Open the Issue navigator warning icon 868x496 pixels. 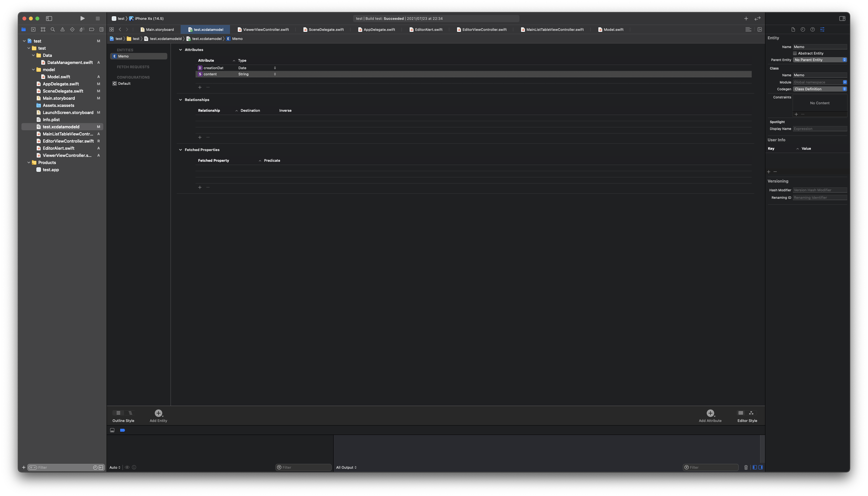point(62,30)
